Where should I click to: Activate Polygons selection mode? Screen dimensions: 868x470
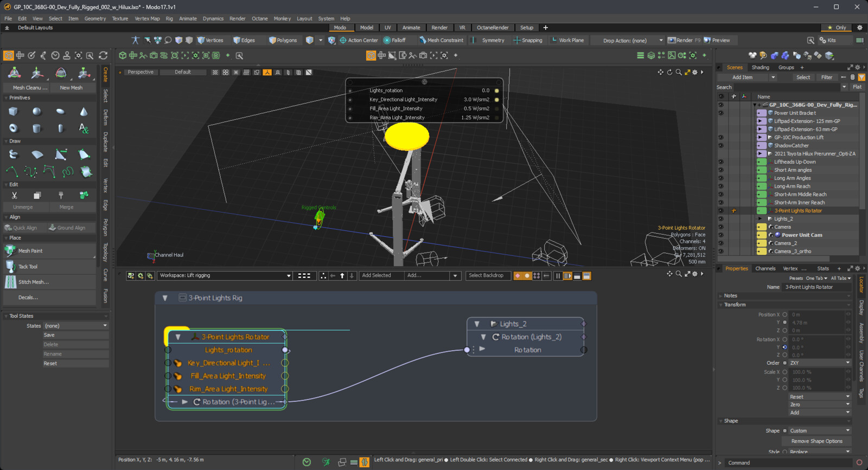(283, 40)
